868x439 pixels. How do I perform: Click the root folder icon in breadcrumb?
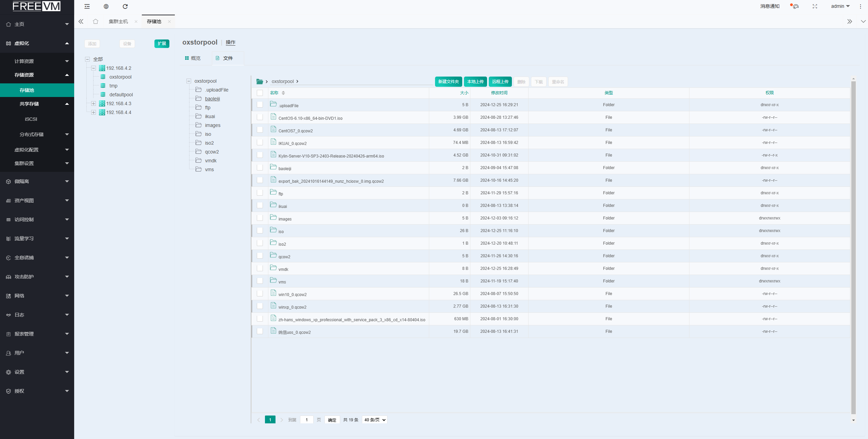[x=260, y=81]
